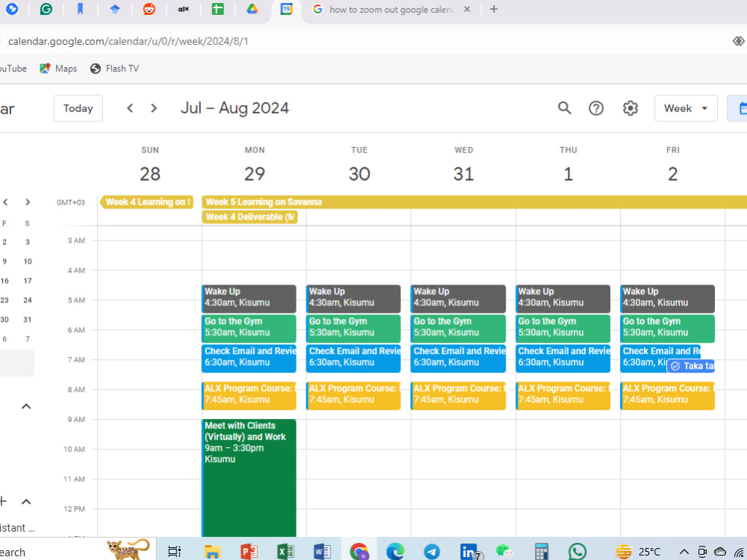Launch PowerPoint from the taskbar
This screenshot has width=747, height=560.
[249, 552]
